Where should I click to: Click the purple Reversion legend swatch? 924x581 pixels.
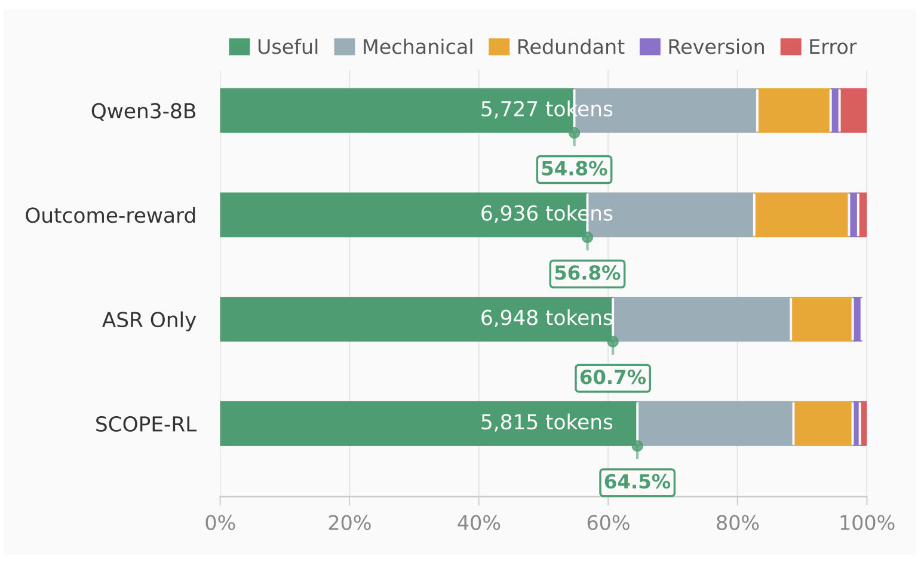[650, 47]
